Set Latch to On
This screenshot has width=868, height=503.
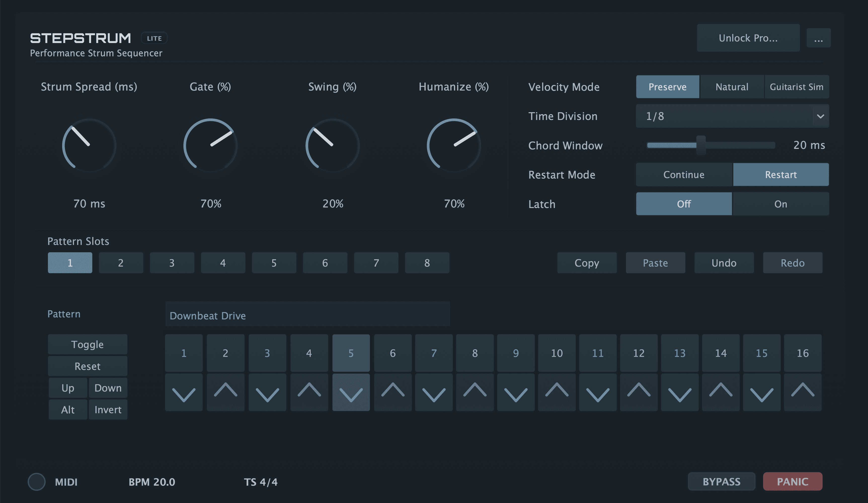point(780,204)
